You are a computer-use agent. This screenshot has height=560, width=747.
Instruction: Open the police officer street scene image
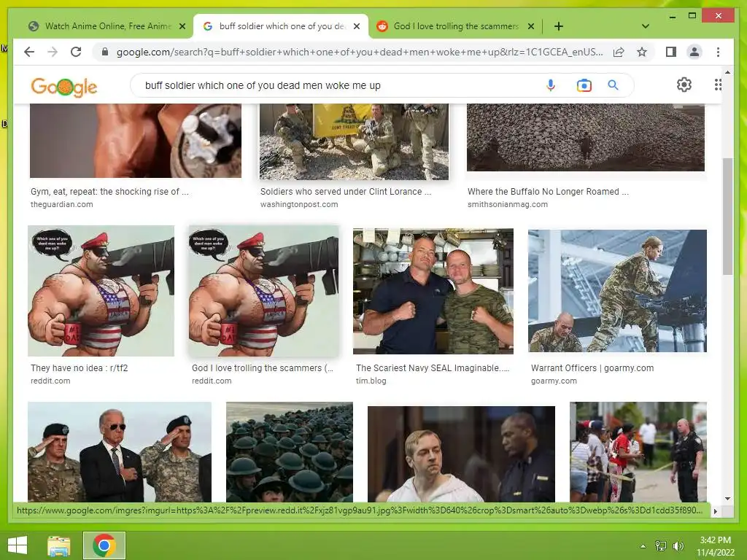tap(638, 451)
